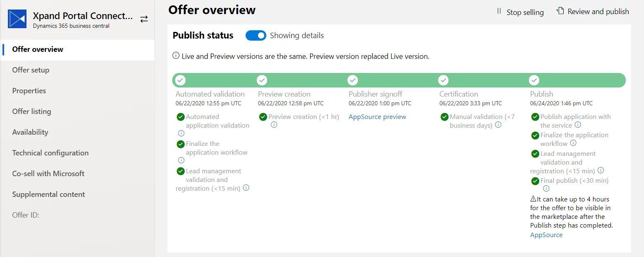
Task: Click info icon beside Preview creation step
Action: click(x=274, y=125)
